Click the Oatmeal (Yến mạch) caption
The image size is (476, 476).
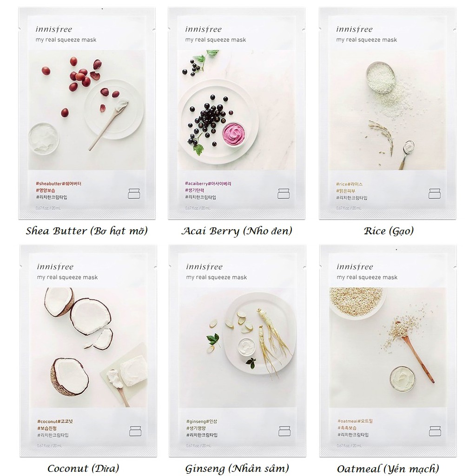point(388,469)
